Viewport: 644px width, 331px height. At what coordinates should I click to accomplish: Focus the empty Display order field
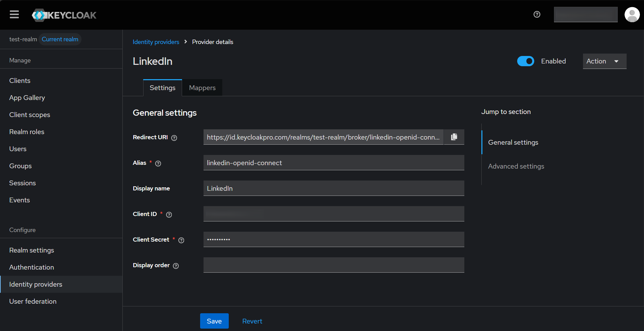coord(334,265)
